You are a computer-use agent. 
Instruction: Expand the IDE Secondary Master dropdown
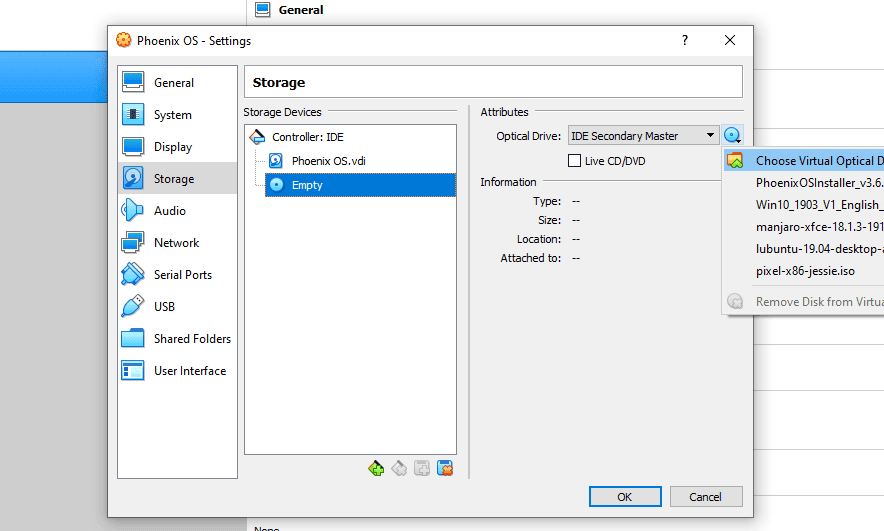point(643,136)
